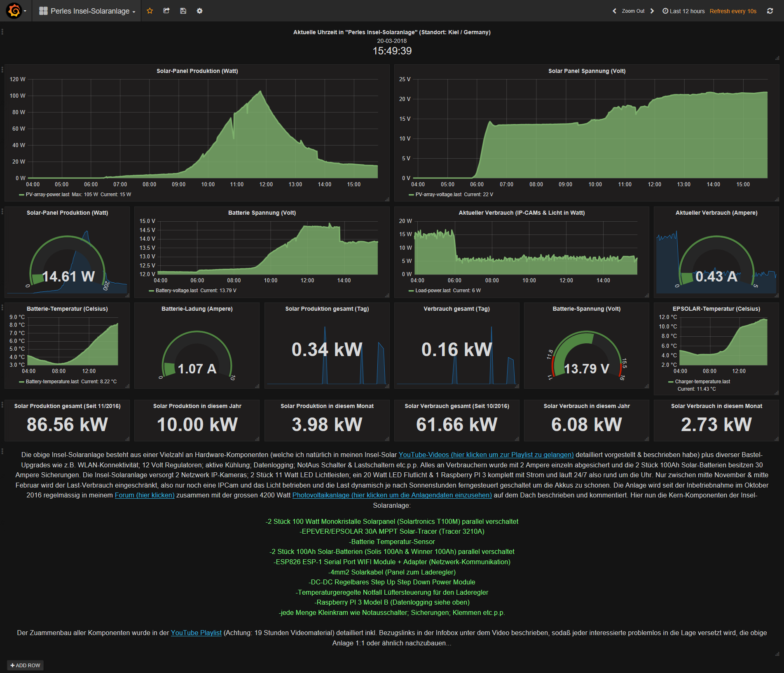The width and height of the screenshot is (784, 673).
Task: Click the Zoom Out time control
Action: 633,11
